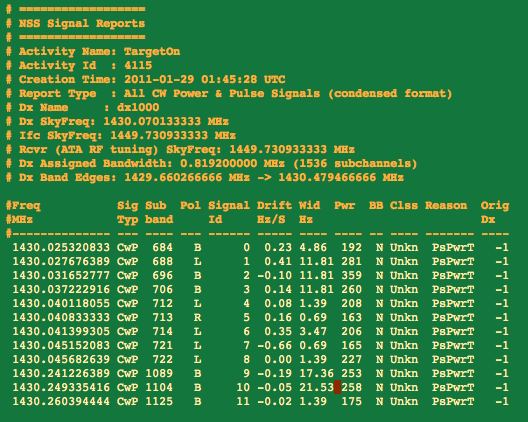Click the upper band edge '1430.479466666 MHz'
Viewport: 528px width, 422px height.
click(341, 177)
